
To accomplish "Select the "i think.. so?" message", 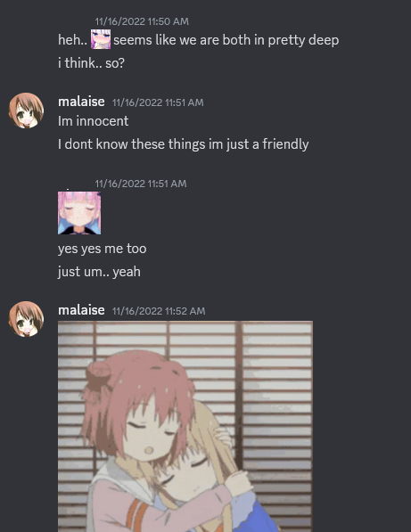I will pos(91,62).
